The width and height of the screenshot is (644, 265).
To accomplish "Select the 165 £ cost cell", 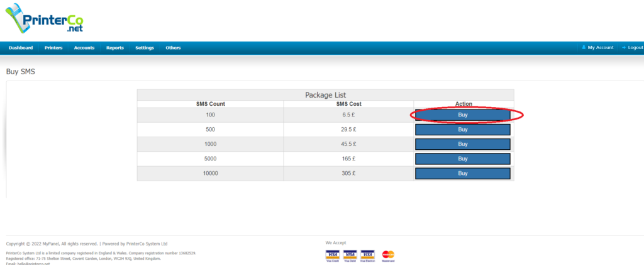I will pos(348,159).
